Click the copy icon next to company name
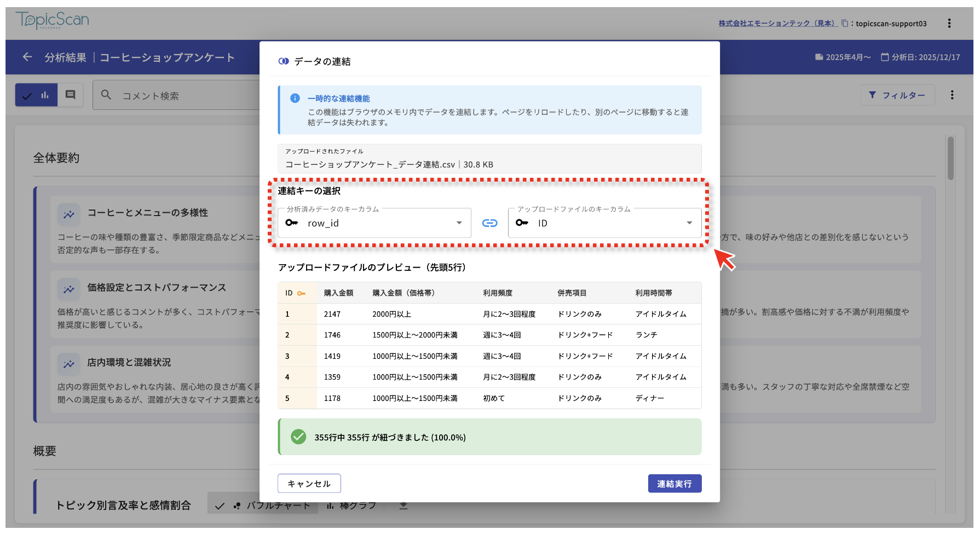The image size is (980, 535). (845, 23)
